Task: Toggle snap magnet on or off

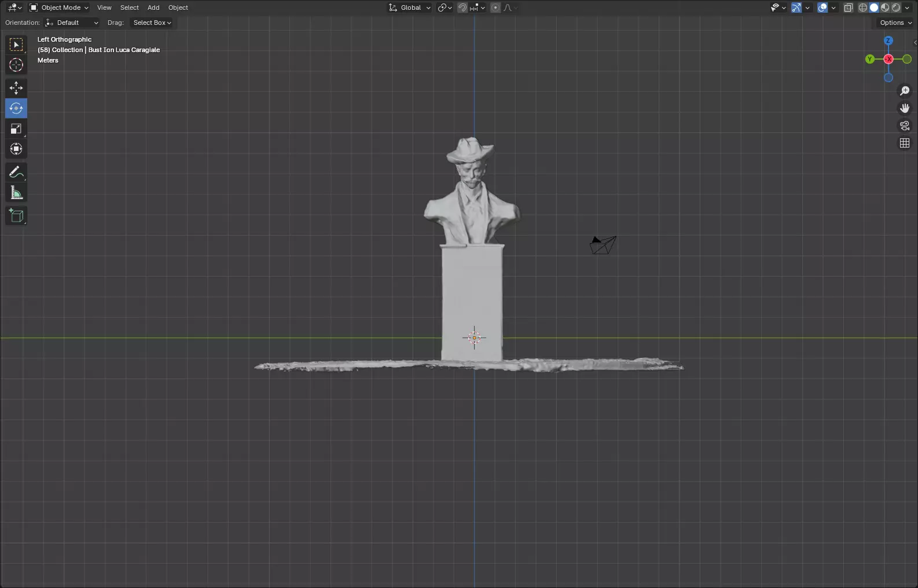Action: pyautogui.click(x=462, y=8)
